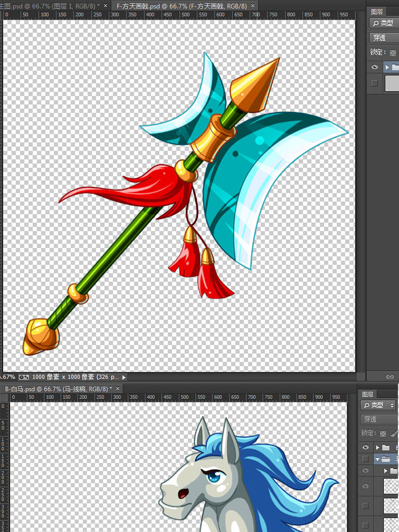Screen dimensions: 399x532
Task: Lock image pixels brush icon in lower panel
Action: tap(395, 433)
